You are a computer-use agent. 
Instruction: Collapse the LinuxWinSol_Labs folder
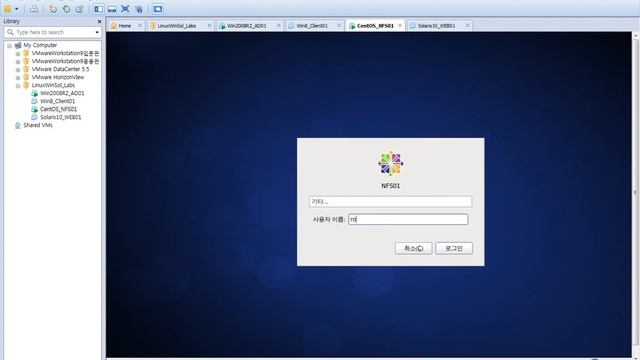click(18, 86)
